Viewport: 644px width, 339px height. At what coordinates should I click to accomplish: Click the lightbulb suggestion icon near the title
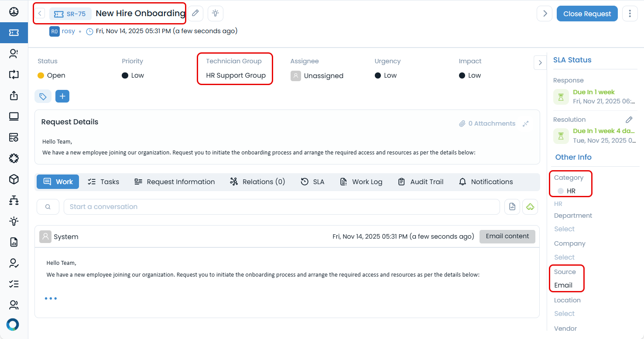(x=216, y=14)
